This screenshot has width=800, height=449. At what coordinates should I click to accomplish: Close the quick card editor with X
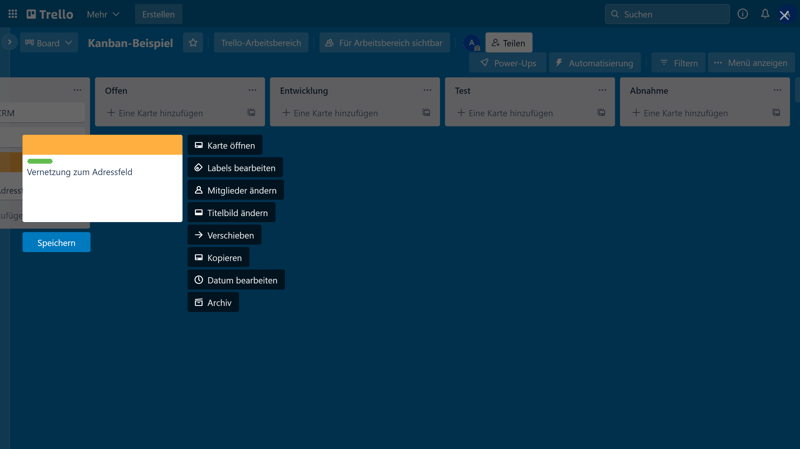(x=784, y=15)
